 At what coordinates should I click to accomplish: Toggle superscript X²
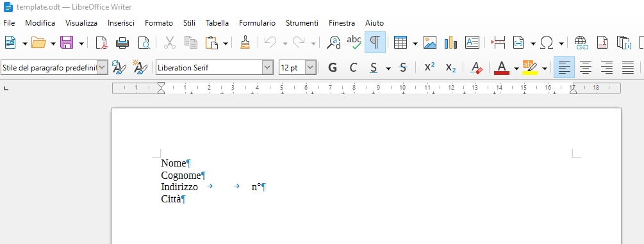point(429,67)
